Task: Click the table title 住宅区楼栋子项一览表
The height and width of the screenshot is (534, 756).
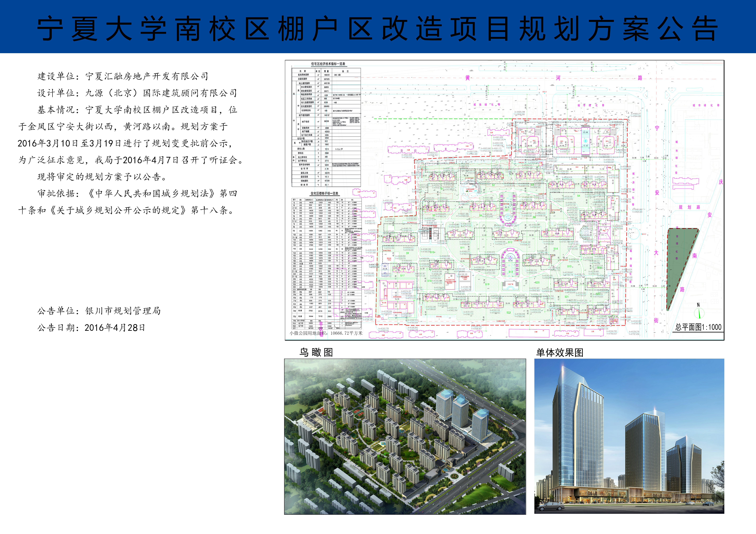Action: click(x=324, y=194)
